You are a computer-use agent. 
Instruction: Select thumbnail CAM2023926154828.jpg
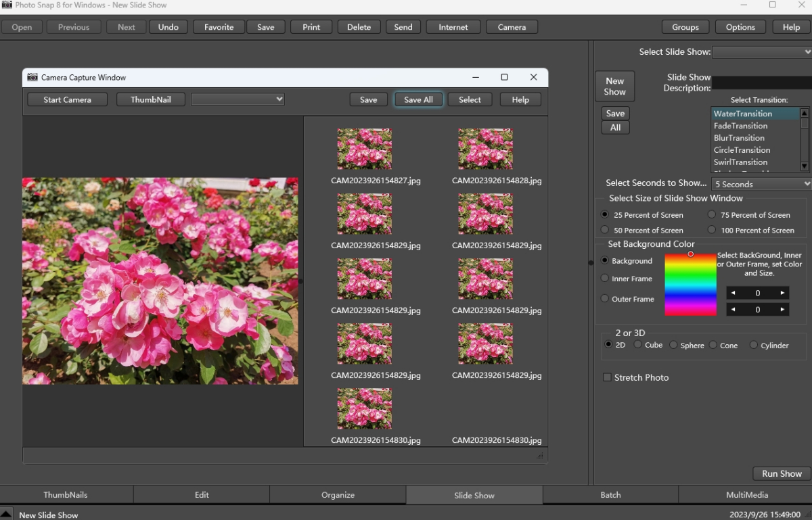(x=485, y=149)
